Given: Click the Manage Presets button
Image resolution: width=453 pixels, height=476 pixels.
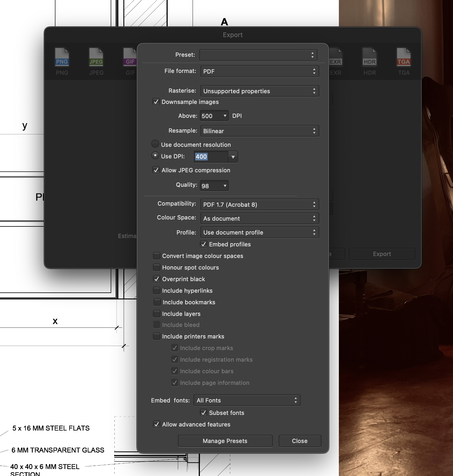Looking at the screenshot, I should click(x=225, y=441).
